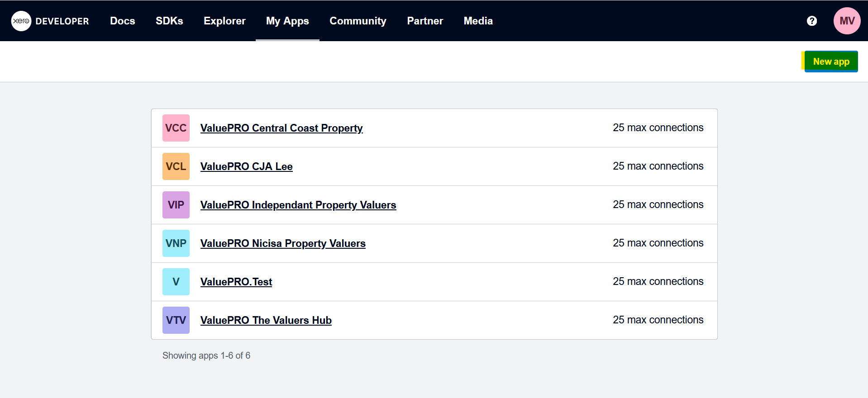This screenshot has width=868, height=398.
Task: Select the V icon for ValuePRO.Test
Action: pyautogui.click(x=176, y=282)
